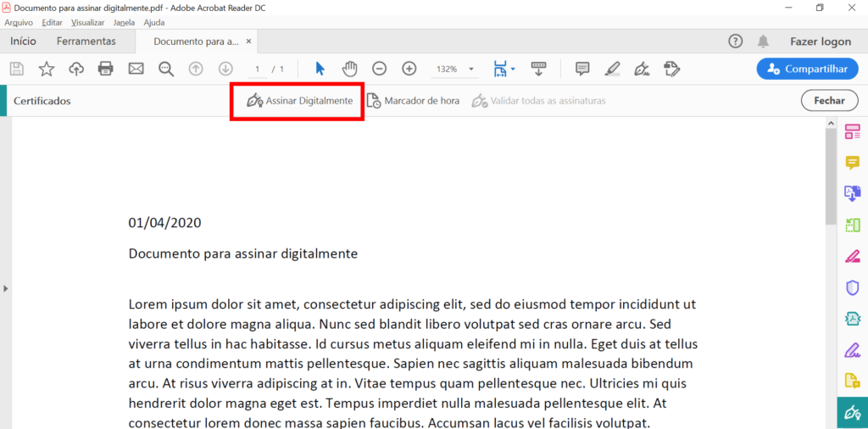
Task: Click the Assinar Digitalmente button
Action: click(299, 101)
